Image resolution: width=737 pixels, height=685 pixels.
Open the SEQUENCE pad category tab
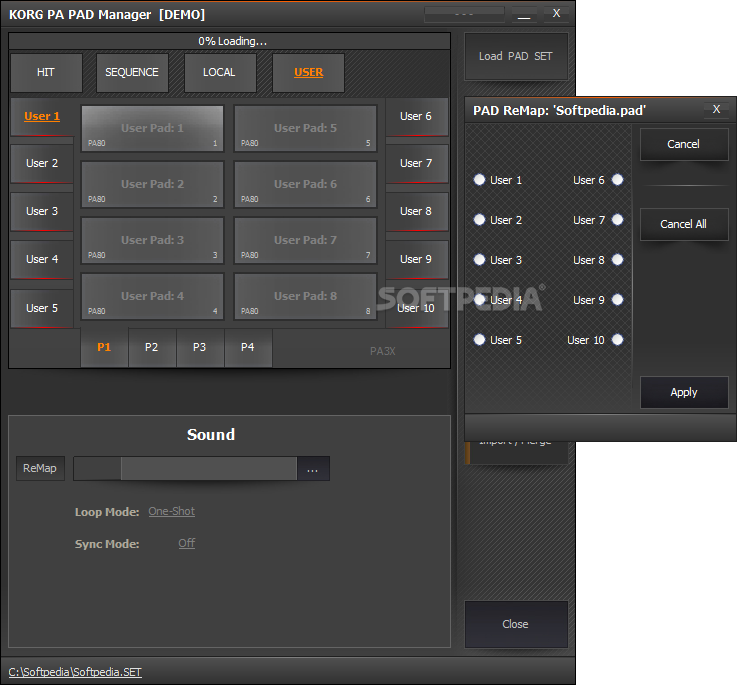(132, 72)
